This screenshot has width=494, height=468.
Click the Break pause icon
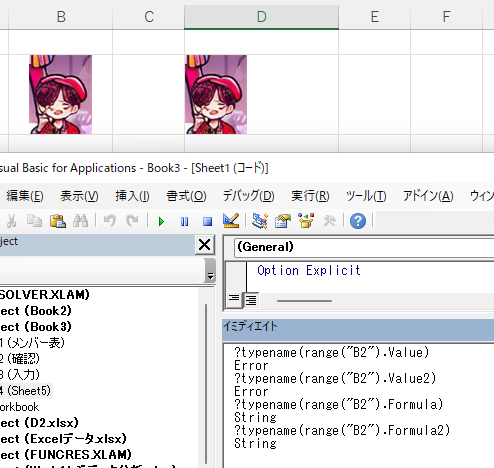[x=184, y=221]
